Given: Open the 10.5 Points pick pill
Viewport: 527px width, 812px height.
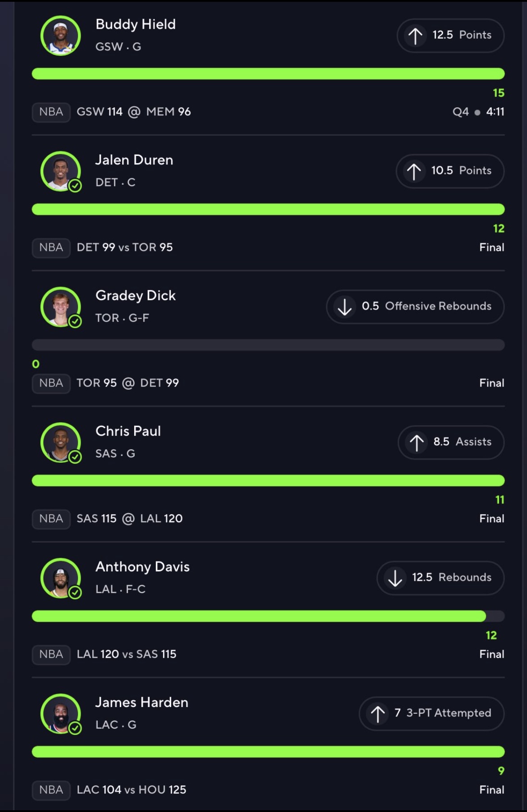Looking at the screenshot, I should pyautogui.click(x=450, y=171).
